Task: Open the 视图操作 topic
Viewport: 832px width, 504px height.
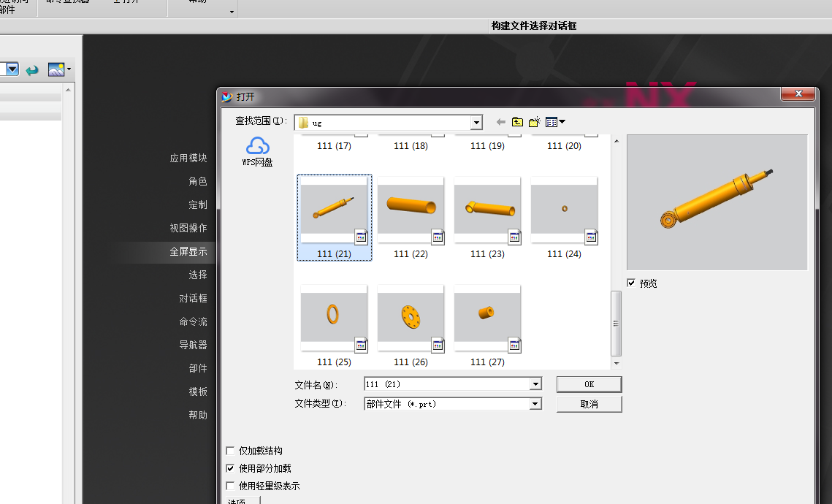Action: pyautogui.click(x=188, y=228)
